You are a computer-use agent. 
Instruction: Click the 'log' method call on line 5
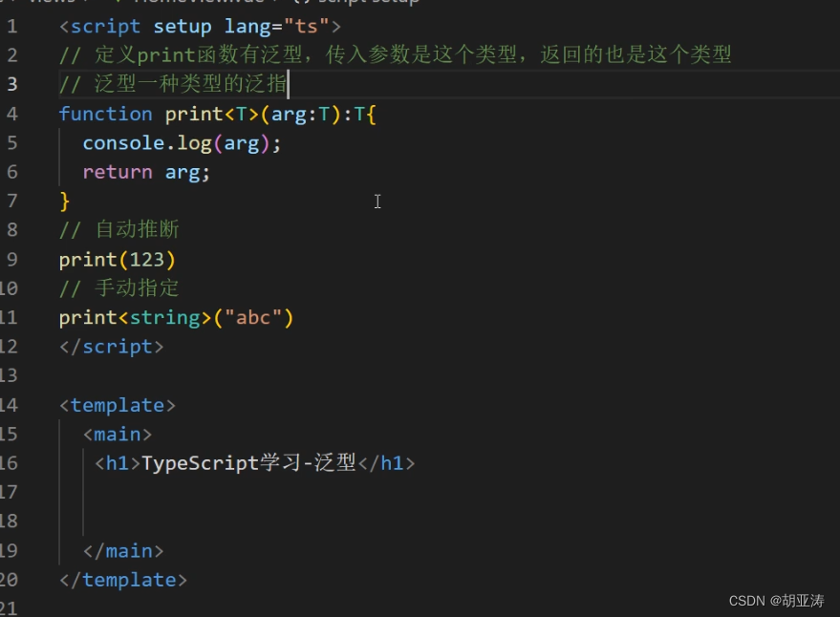point(194,143)
